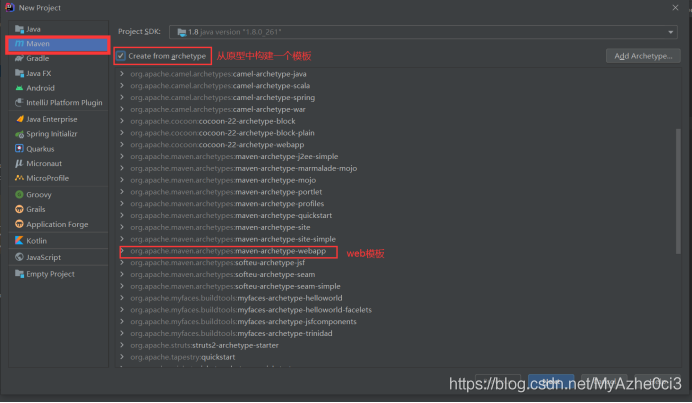Image resolution: width=692 pixels, height=403 pixels.
Task: Expand maven-archetype-webapp node
Action: coord(122,251)
